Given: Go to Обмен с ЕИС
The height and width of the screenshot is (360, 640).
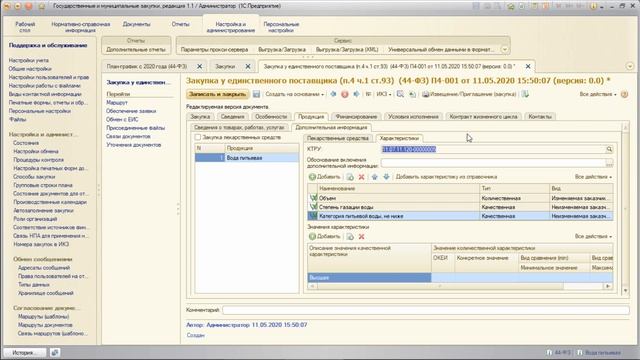Looking at the screenshot, I should (122, 119).
